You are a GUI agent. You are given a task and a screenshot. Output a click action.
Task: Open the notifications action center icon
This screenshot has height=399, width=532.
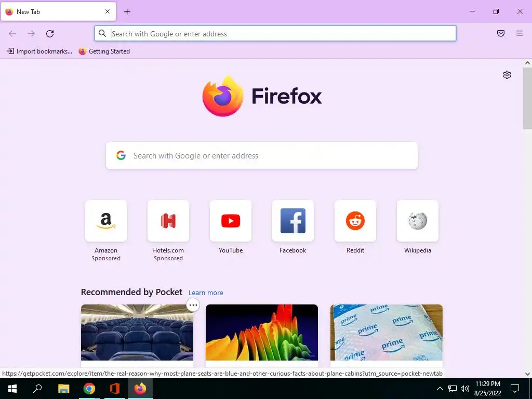pos(515,389)
